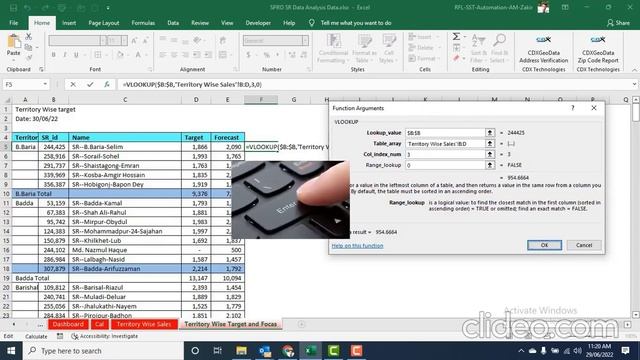Screen dimensions: 640x360
Task: Open the Developer ribbon tab
Action: [258, 23]
